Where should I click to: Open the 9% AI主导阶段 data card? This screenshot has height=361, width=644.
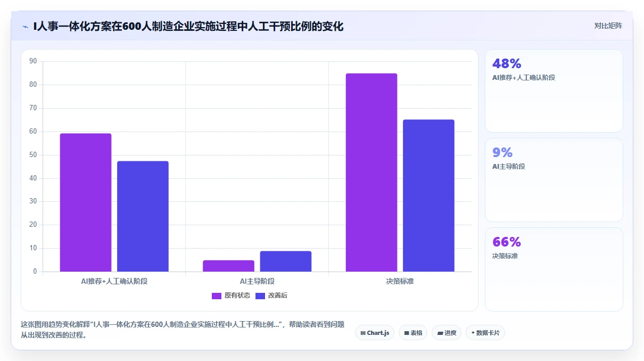click(554, 180)
